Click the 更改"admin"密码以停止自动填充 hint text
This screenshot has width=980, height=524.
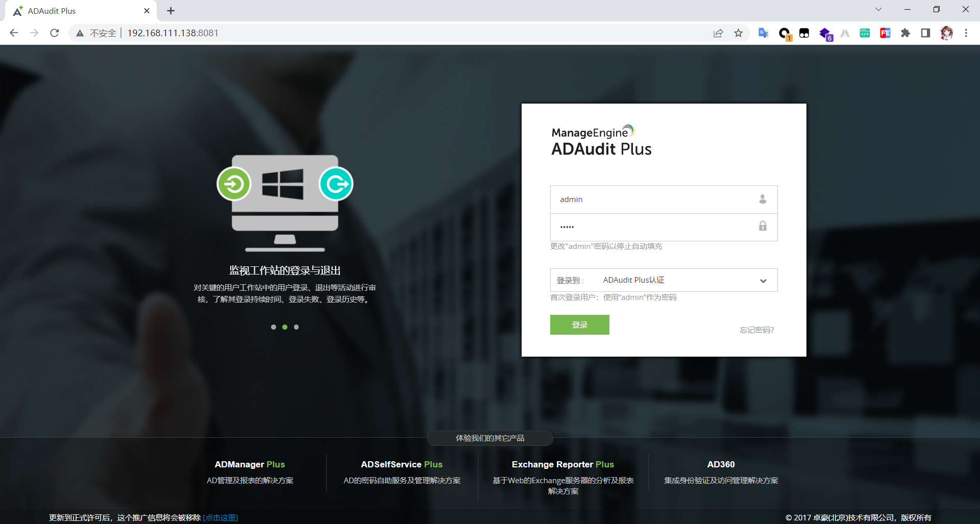606,246
